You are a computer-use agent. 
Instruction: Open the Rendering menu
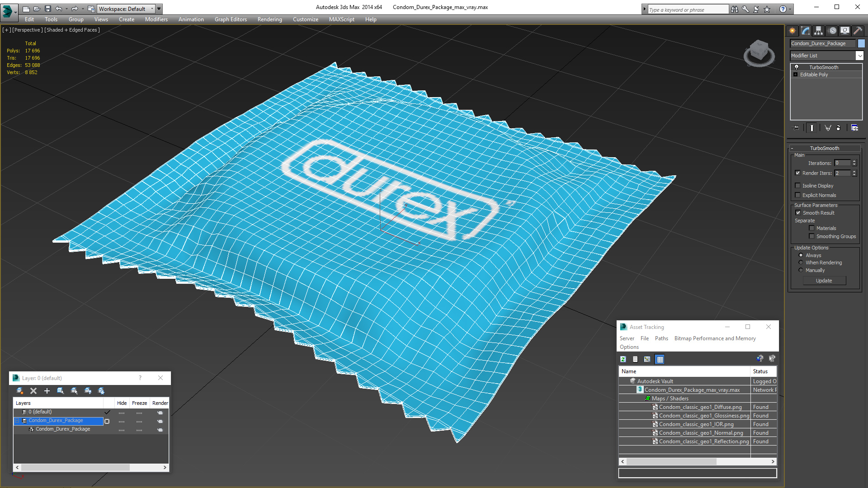(x=269, y=19)
